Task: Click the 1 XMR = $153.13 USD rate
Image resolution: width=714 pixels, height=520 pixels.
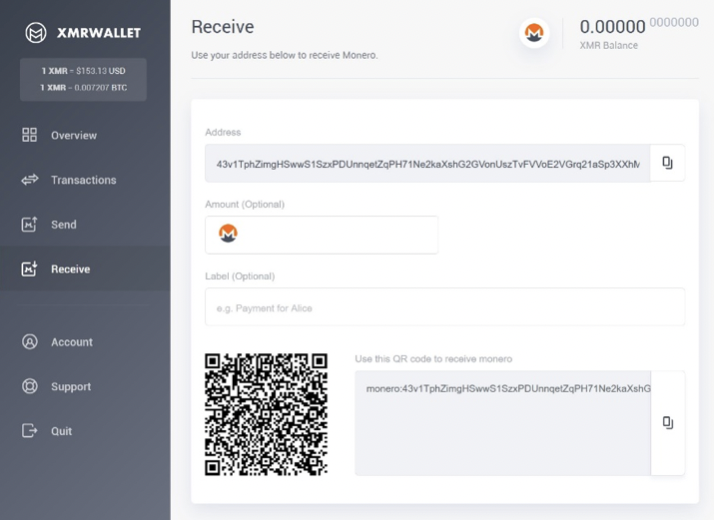Action: pos(83,71)
